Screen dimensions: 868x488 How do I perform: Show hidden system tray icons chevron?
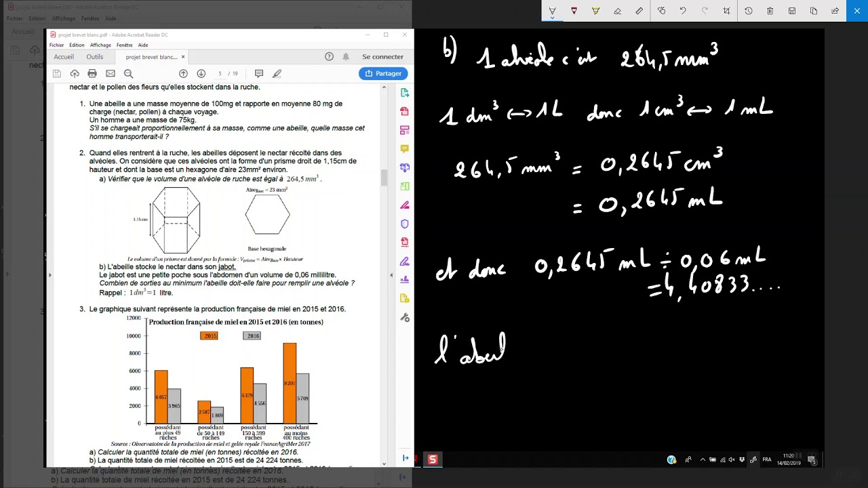click(x=703, y=460)
